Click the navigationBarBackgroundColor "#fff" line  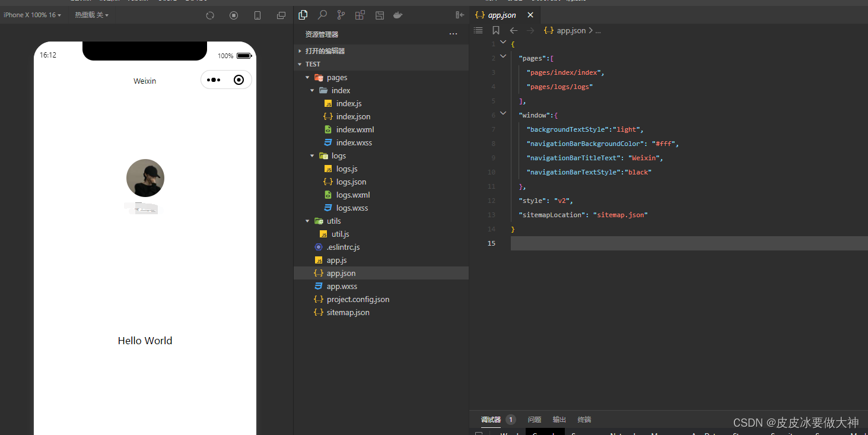pos(602,144)
